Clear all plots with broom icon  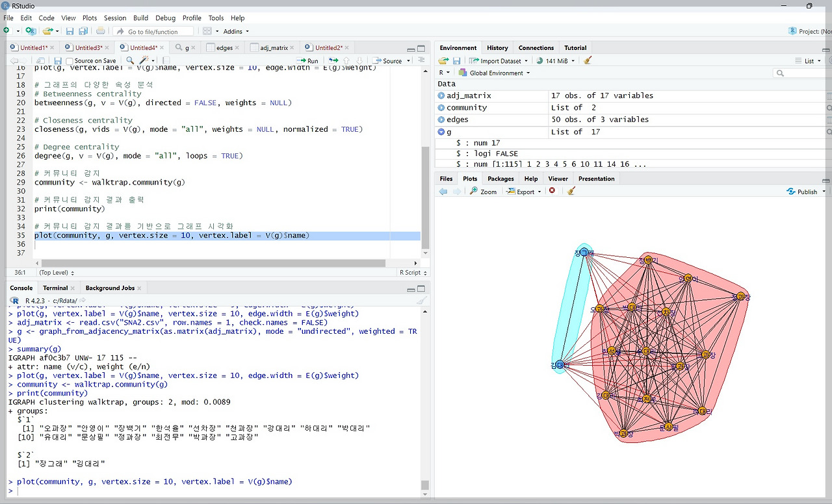click(571, 192)
